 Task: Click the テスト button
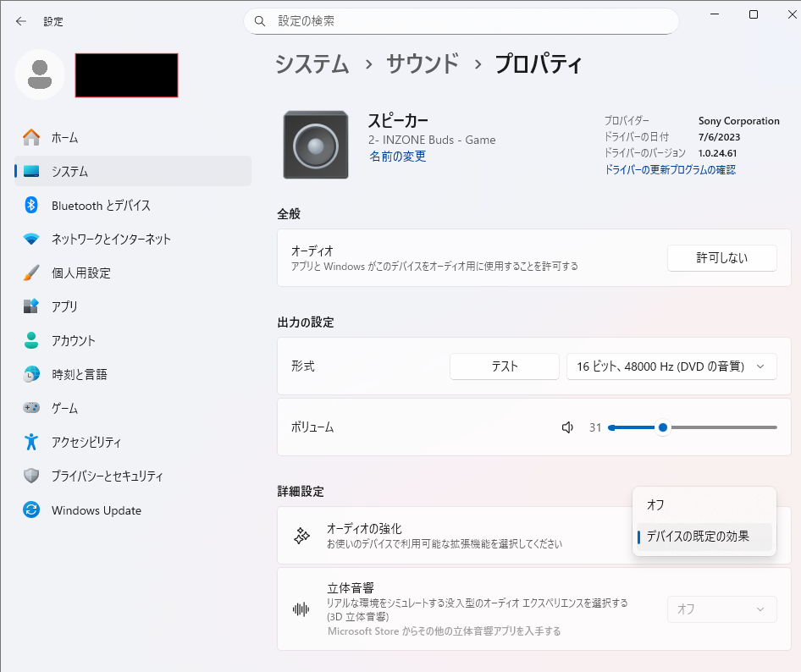(504, 366)
